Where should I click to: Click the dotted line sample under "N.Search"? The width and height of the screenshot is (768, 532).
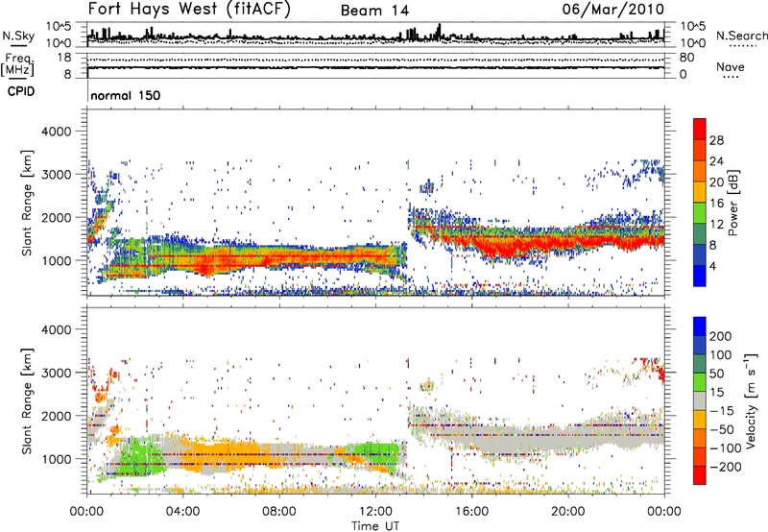coord(742,46)
